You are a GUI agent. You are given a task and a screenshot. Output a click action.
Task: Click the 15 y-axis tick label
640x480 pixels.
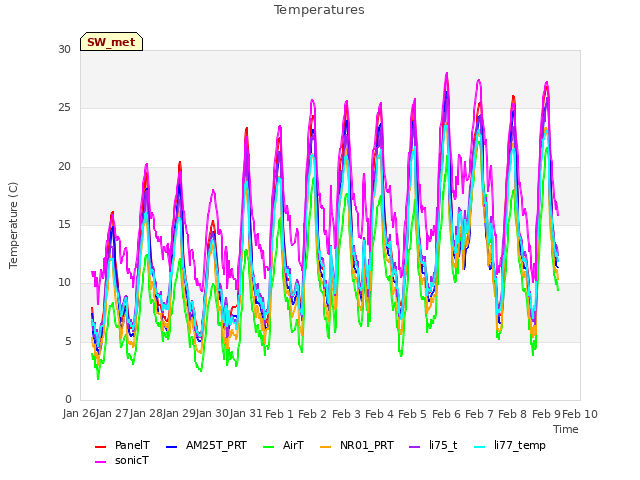tap(64, 224)
